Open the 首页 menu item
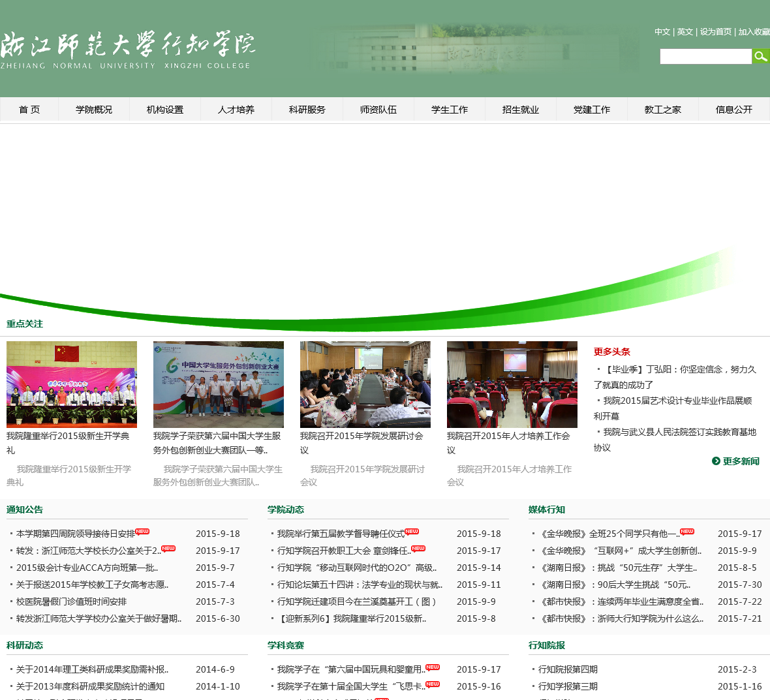Image resolution: width=770 pixels, height=700 pixels. pyautogui.click(x=29, y=110)
